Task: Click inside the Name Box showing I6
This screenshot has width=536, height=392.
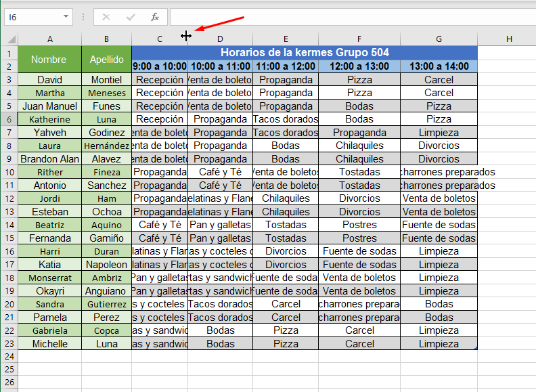Action: click(32, 17)
